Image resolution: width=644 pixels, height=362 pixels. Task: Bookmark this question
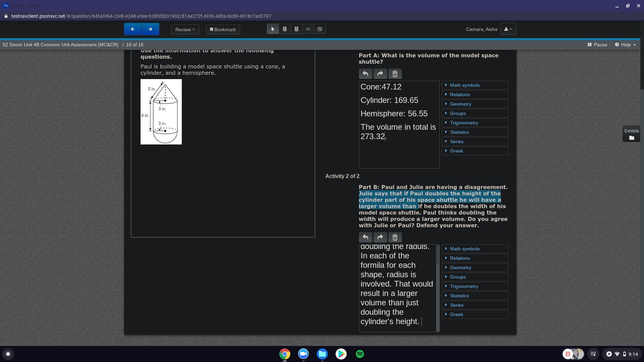223,29
